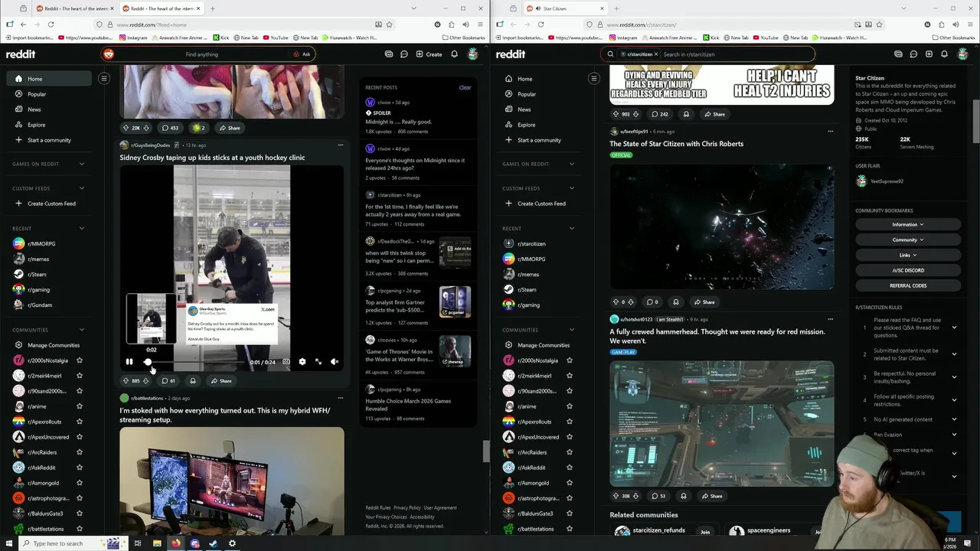Expand Community dropdown in community bookmarks

[908, 240]
